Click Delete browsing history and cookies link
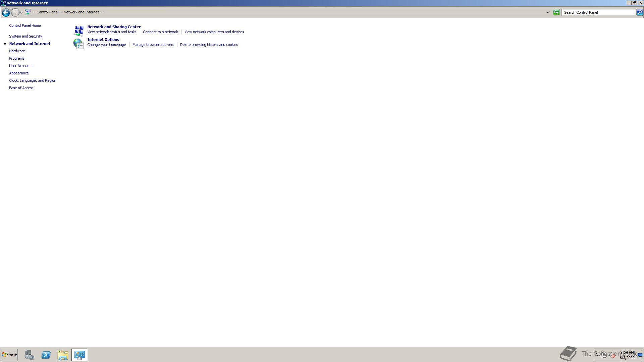Screen dimensions: 644x362 209,45
